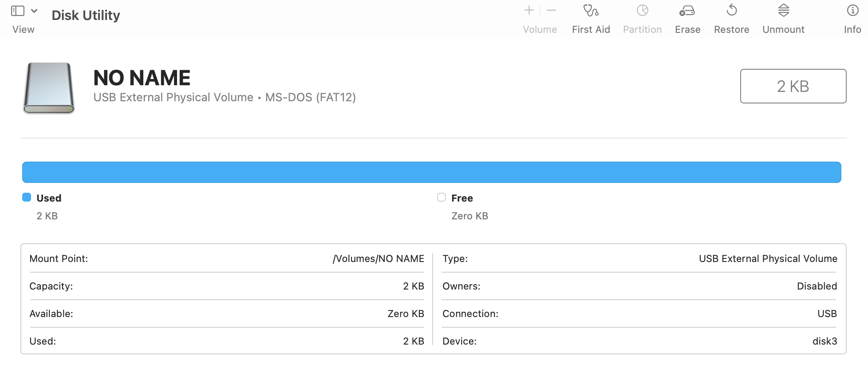Click the add volume plus icon
Viewport: 868px width, 365px height.
[x=529, y=10]
